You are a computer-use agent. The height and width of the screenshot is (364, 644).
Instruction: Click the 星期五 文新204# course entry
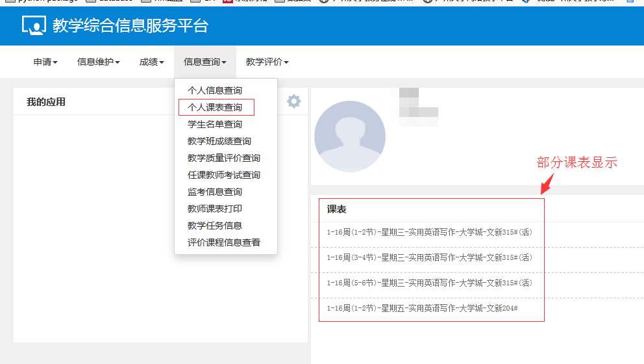pyautogui.click(x=422, y=308)
